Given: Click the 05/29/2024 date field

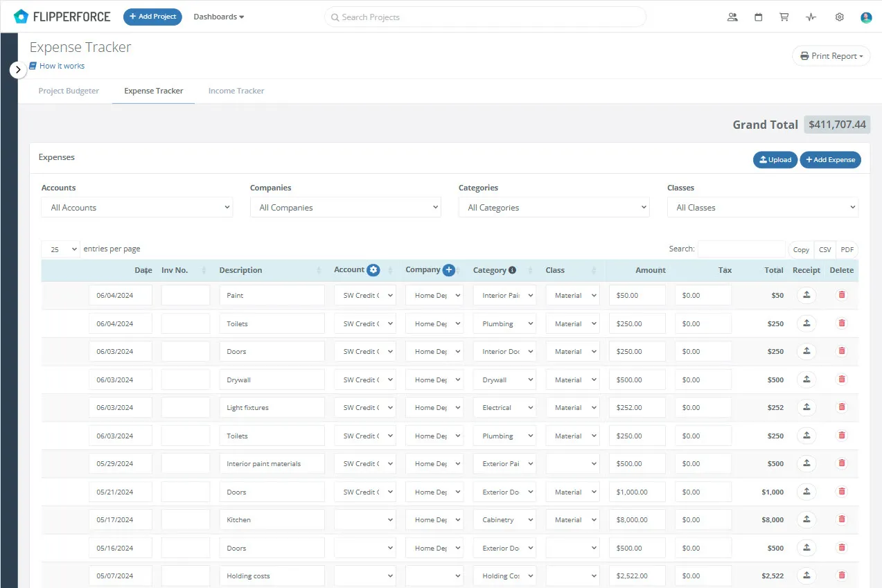Looking at the screenshot, I should [x=121, y=463].
